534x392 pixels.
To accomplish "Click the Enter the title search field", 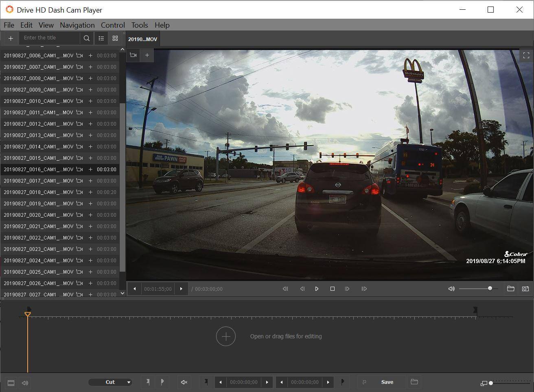I will (x=50, y=38).
